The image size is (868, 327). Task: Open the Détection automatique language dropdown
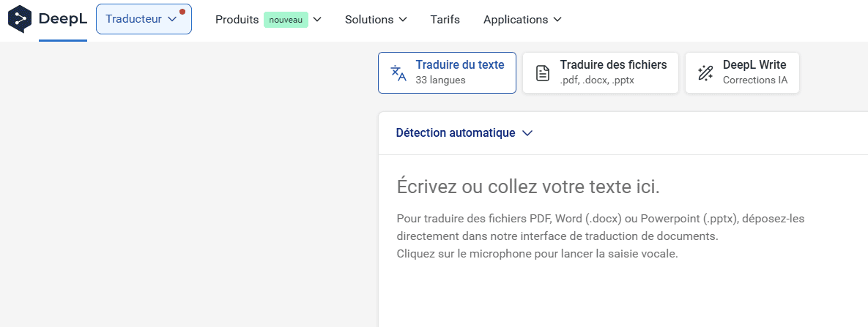pos(464,133)
